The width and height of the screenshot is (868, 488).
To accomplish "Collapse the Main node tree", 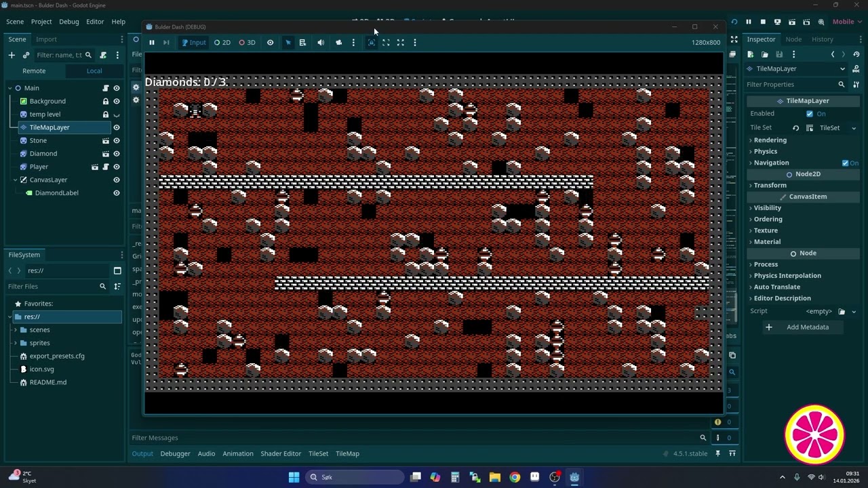I will click(10, 88).
